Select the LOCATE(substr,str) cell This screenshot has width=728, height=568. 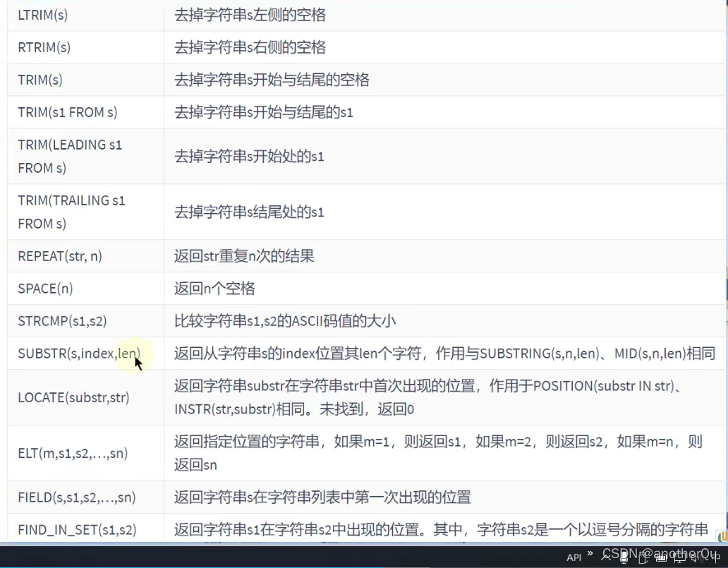click(x=86, y=398)
